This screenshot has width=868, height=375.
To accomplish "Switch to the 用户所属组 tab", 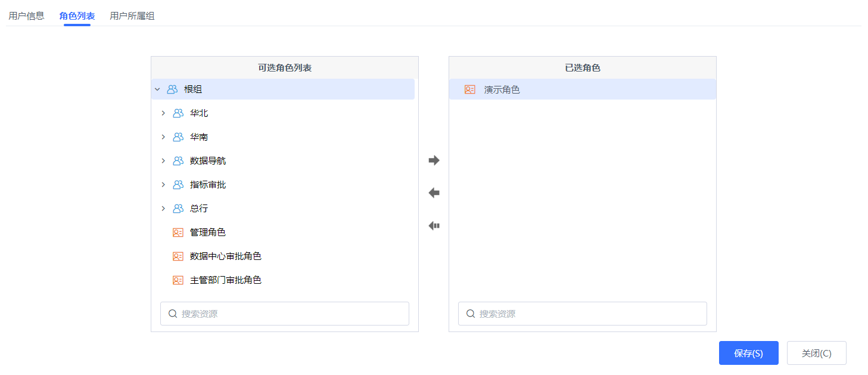I will click(x=132, y=16).
